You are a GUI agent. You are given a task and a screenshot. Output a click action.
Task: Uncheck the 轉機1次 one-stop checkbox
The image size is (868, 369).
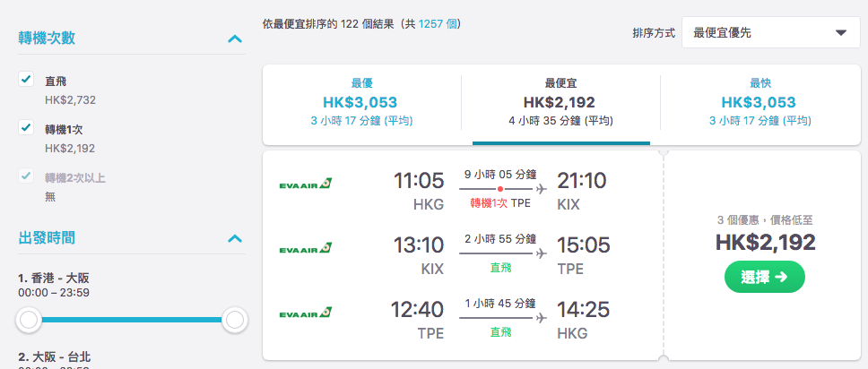pos(26,127)
